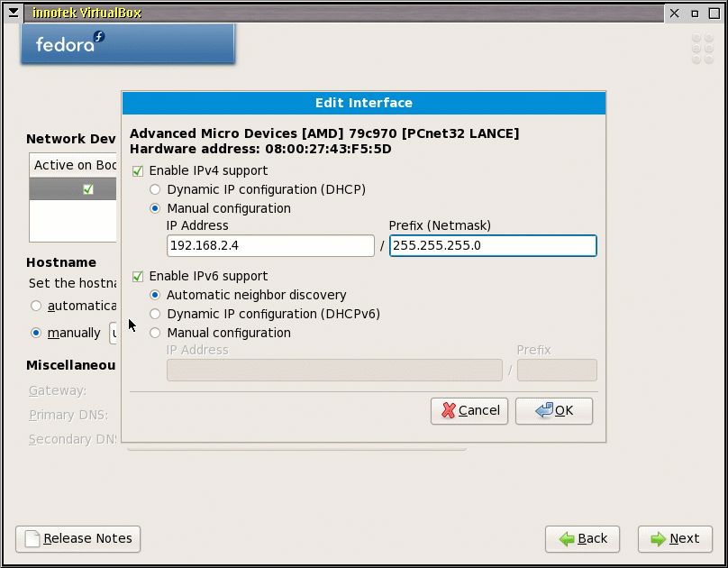Click the Active on Boot column header
Screen dimensions: 728x568
coord(73,165)
